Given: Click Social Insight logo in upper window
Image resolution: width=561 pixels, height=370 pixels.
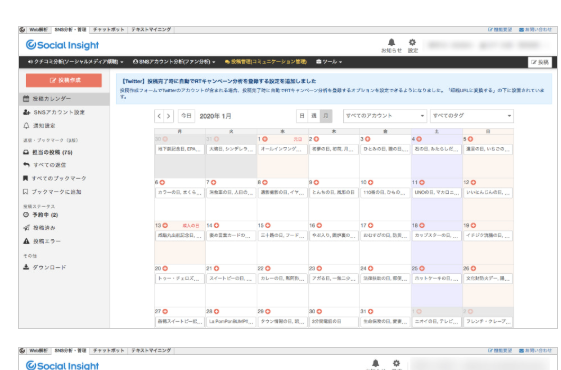Looking at the screenshot, I should [x=62, y=45].
